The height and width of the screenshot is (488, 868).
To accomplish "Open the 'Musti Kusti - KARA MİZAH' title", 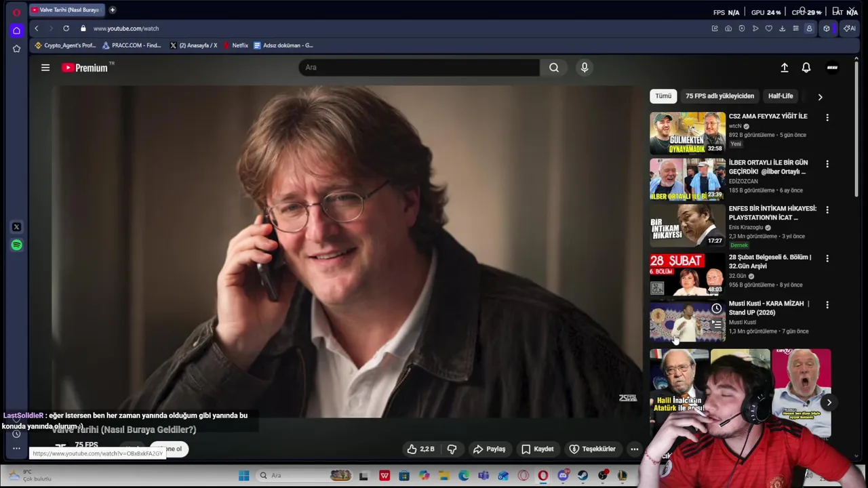I will (x=769, y=308).
